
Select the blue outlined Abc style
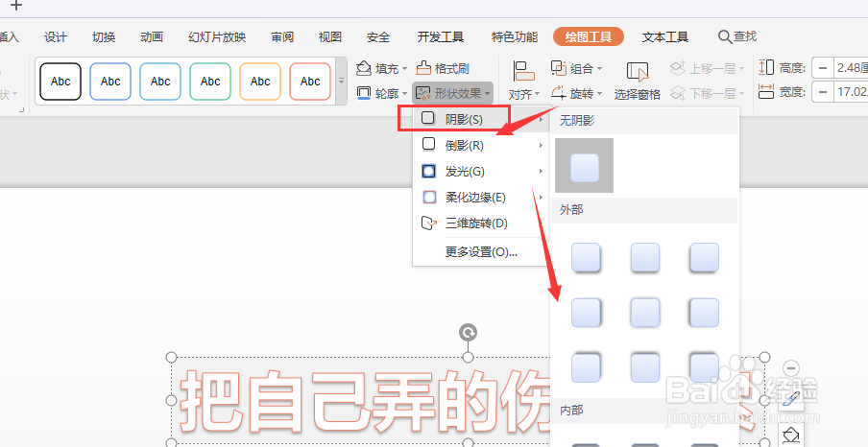coord(110,82)
